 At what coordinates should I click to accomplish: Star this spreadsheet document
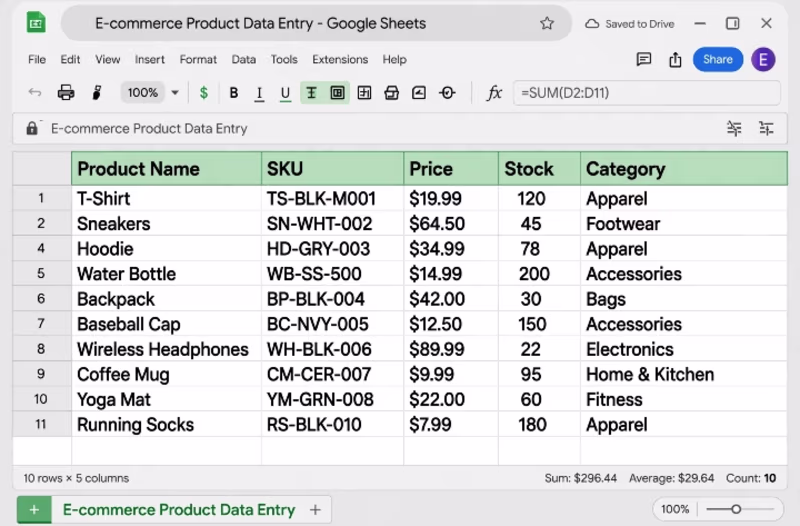[547, 23]
